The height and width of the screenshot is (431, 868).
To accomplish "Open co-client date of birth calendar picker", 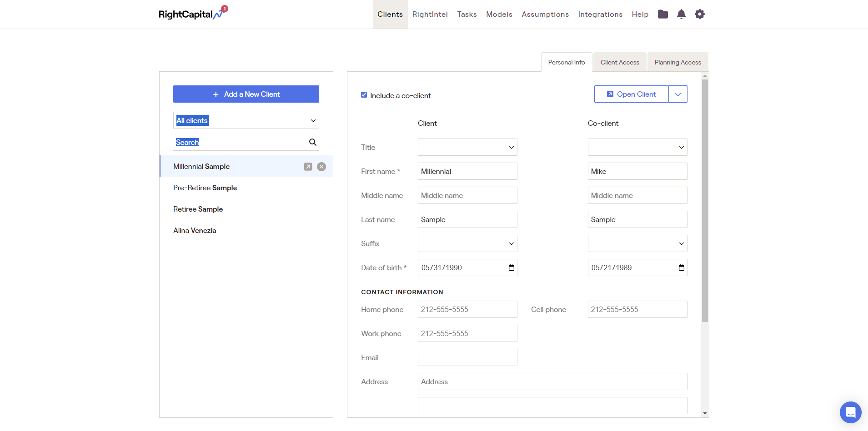I will click(681, 268).
